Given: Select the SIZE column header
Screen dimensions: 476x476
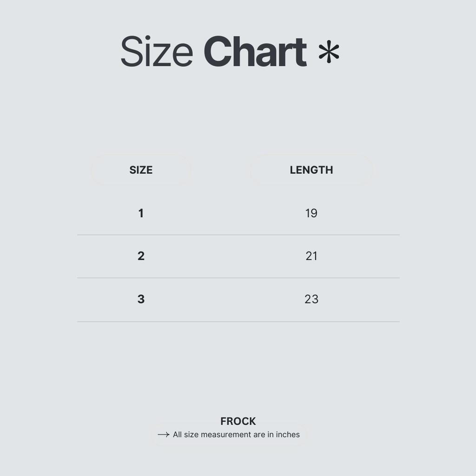Looking at the screenshot, I should coord(141,170).
